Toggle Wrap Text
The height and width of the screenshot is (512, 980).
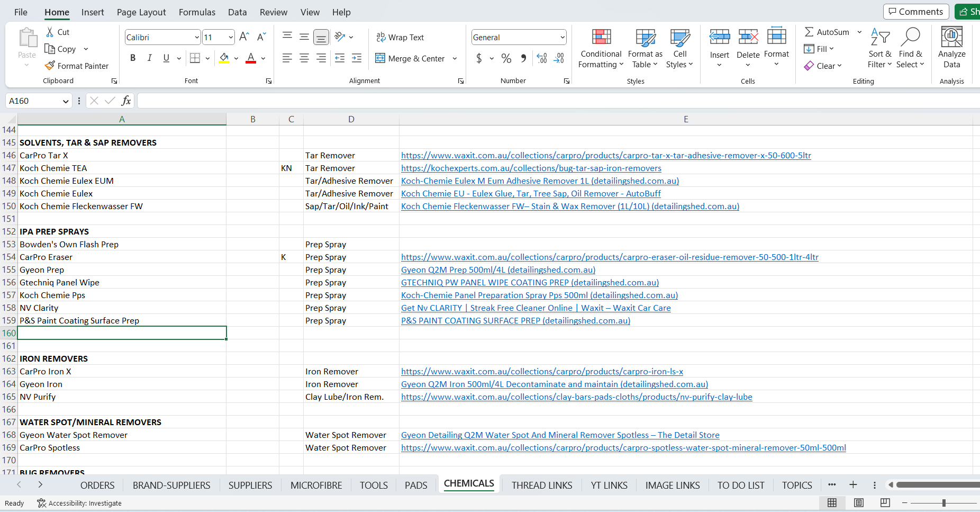click(400, 37)
